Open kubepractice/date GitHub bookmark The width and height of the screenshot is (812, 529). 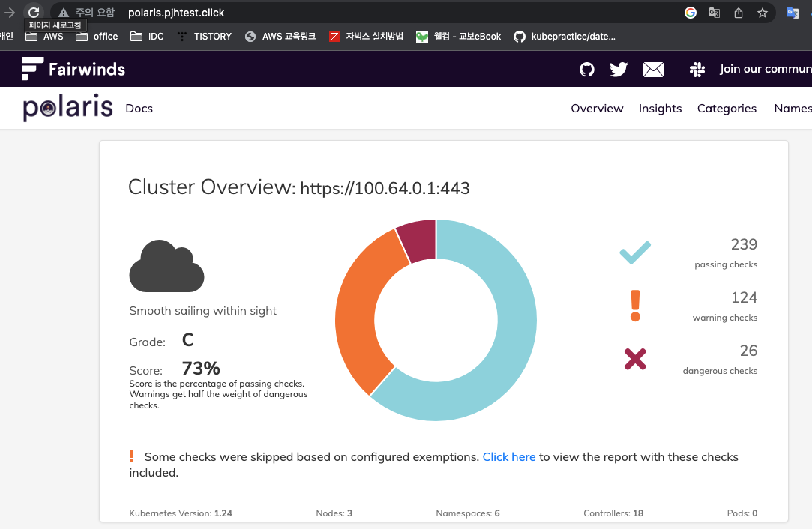pos(565,36)
